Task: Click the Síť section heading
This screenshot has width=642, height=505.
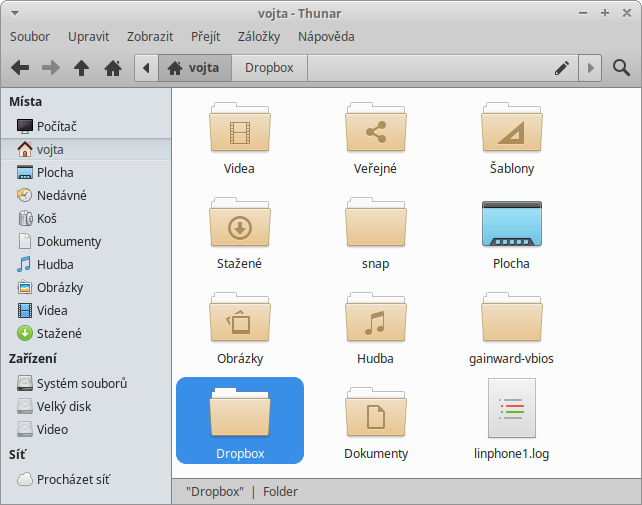Action: pyautogui.click(x=17, y=455)
